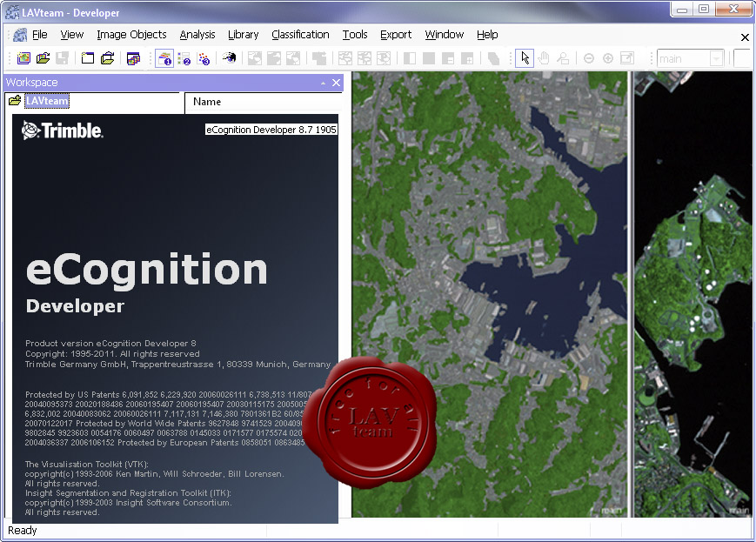Screen dimensions: 756x542
Task: Click the zoom to window icon
Action: click(x=627, y=59)
